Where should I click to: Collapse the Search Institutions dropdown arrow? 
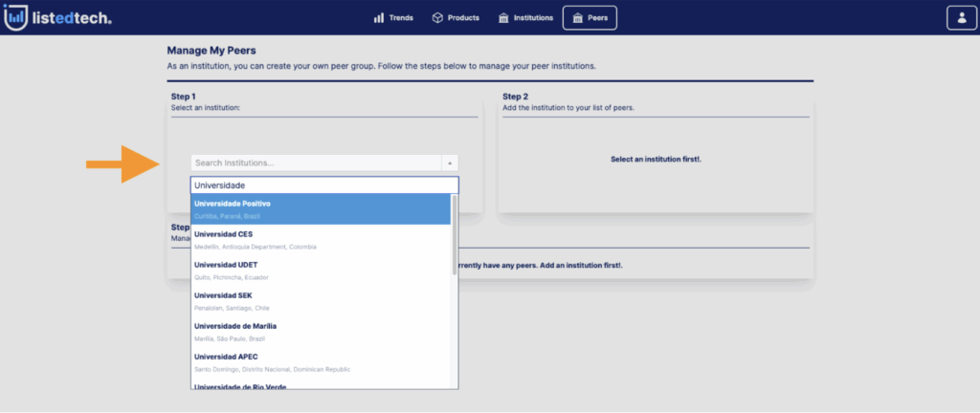point(450,163)
